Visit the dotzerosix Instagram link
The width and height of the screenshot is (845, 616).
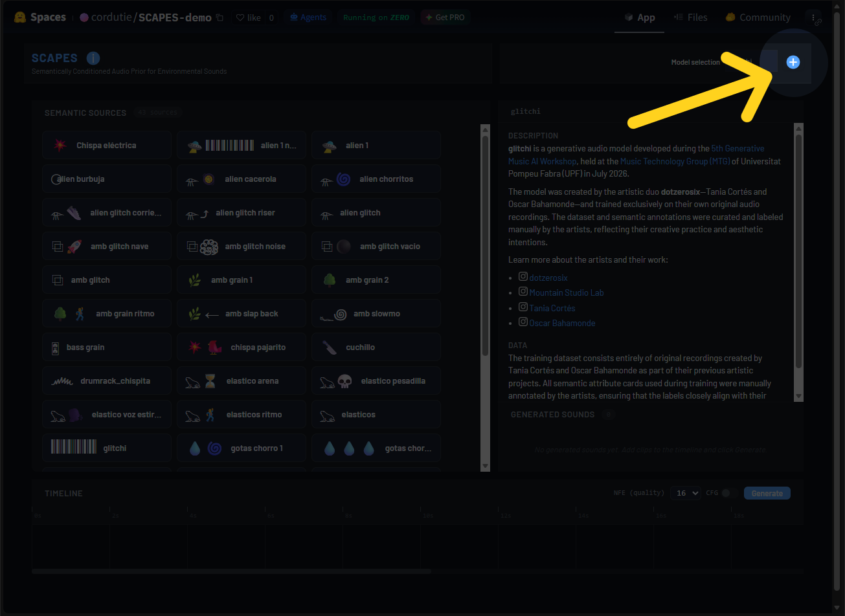(548, 278)
